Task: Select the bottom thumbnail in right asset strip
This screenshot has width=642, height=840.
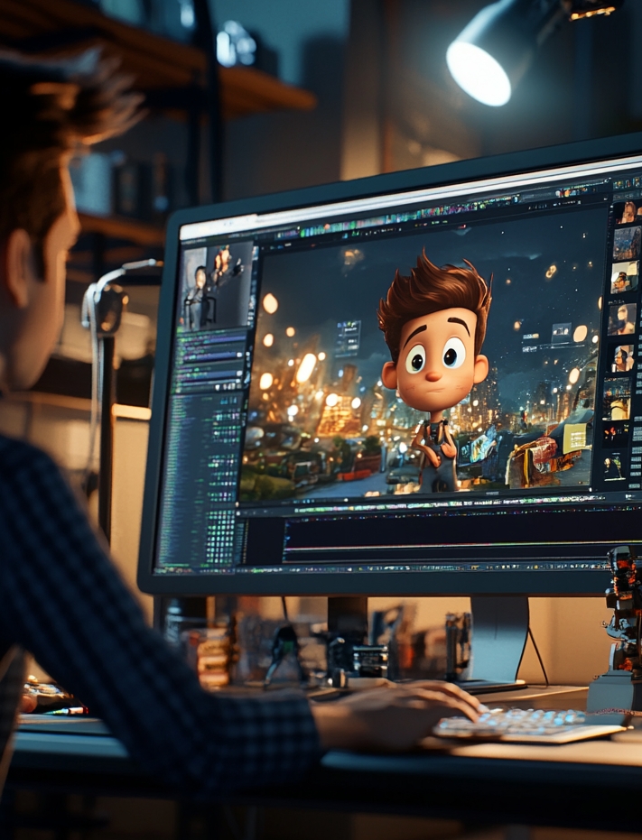Action: pos(614,466)
